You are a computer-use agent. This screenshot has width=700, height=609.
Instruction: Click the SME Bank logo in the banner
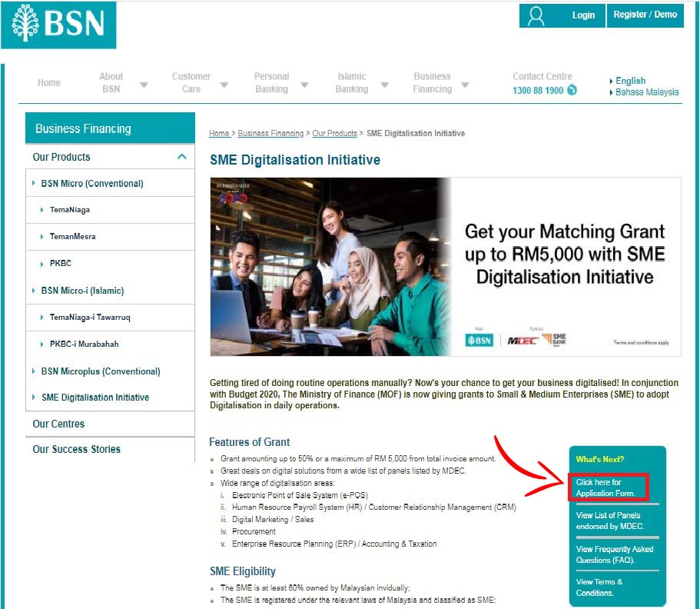point(554,340)
